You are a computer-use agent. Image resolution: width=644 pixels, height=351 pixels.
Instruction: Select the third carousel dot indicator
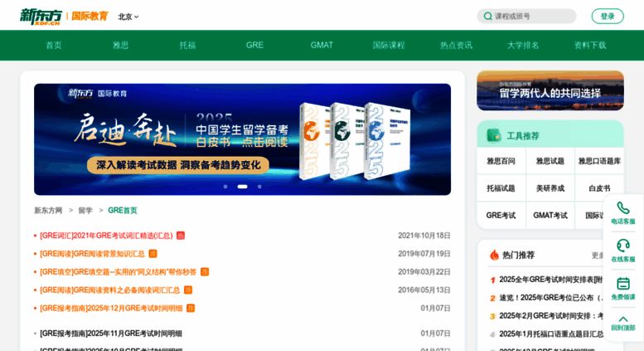[259, 187]
